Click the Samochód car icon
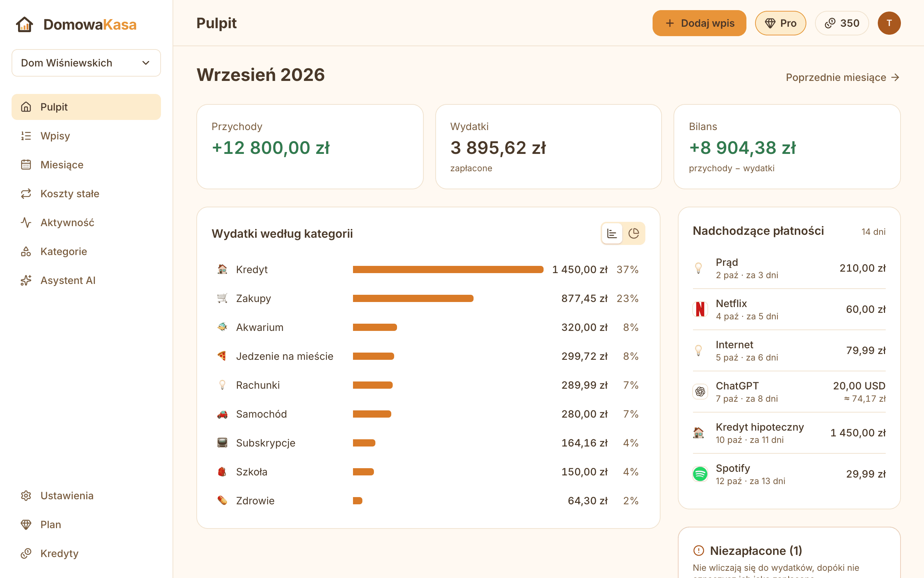This screenshot has height=578, width=924. point(222,414)
